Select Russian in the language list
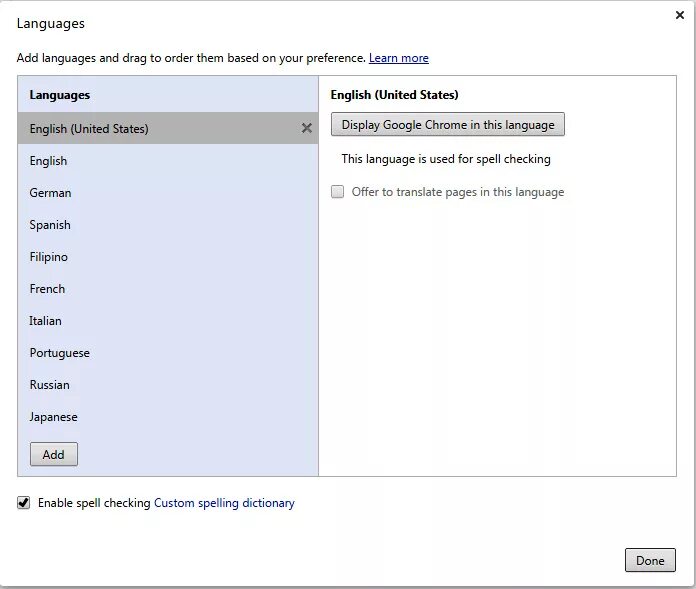This screenshot has width=696, height=589. tap(168, 384)
